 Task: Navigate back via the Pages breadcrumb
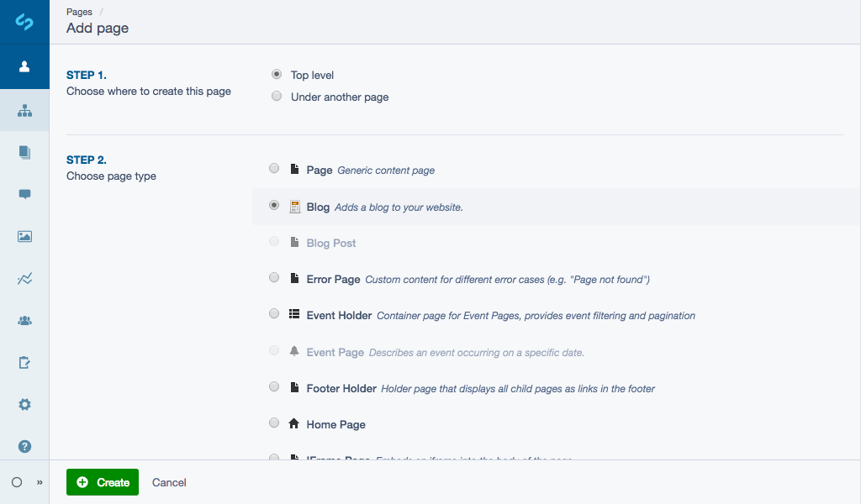pyautogui.click(x=78, y=11)
